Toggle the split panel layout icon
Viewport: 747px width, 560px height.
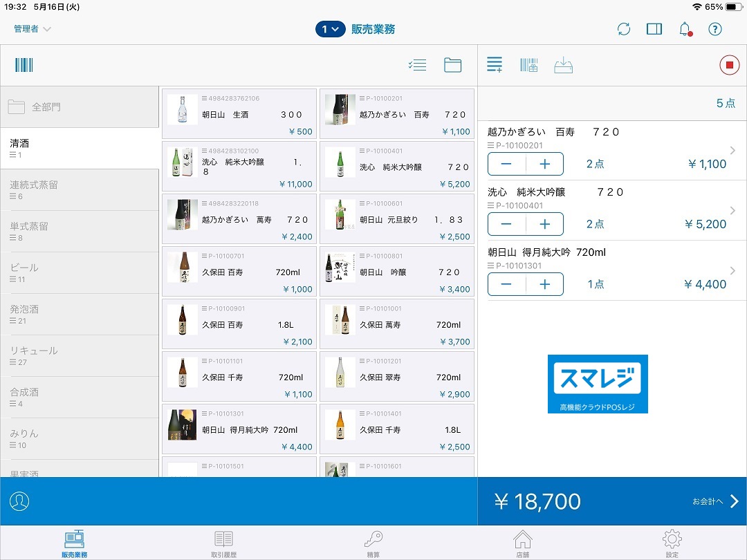click(654, 29)
